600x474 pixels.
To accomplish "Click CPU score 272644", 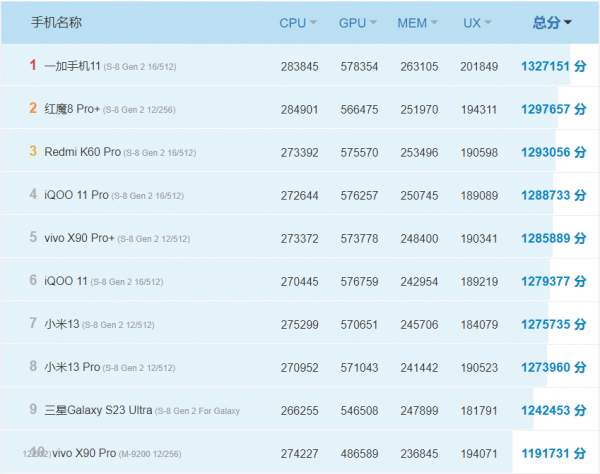I will click(300, 195).
